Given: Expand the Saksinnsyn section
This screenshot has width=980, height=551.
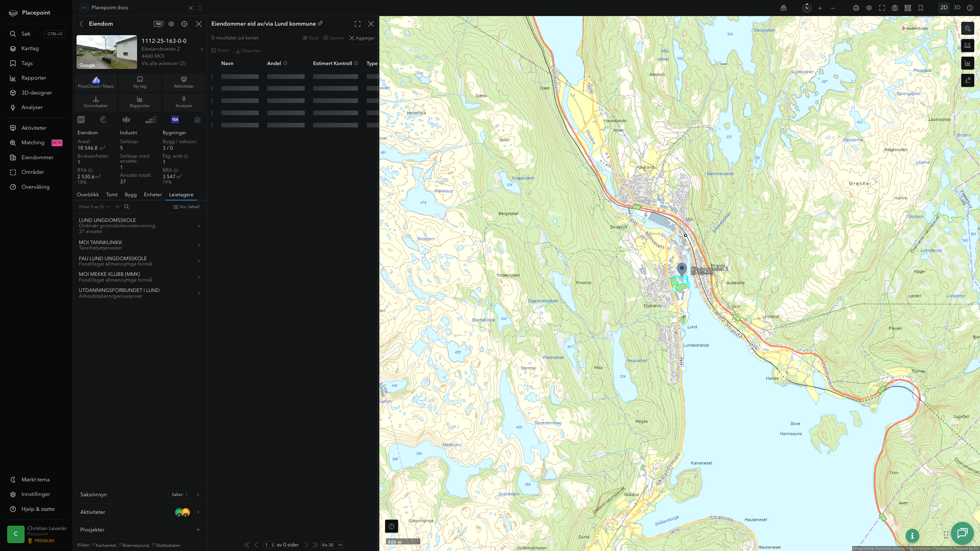Looking at the screenshot, I should [140, 494].
